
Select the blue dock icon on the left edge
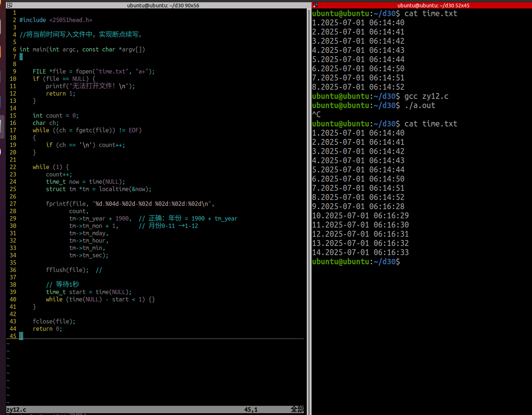[x=1, y=100]
